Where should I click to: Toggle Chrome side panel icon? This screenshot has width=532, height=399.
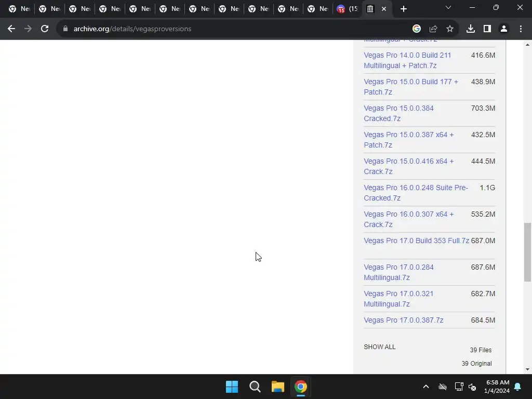487,29
